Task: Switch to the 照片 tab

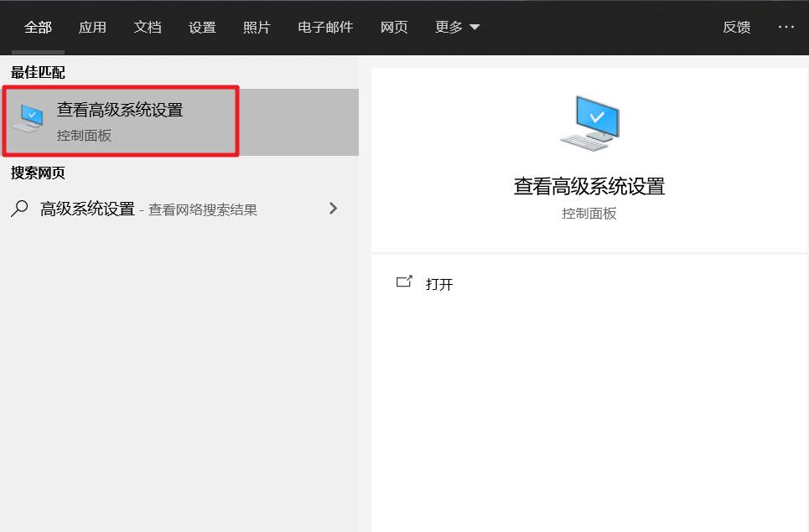Action: 257,28
